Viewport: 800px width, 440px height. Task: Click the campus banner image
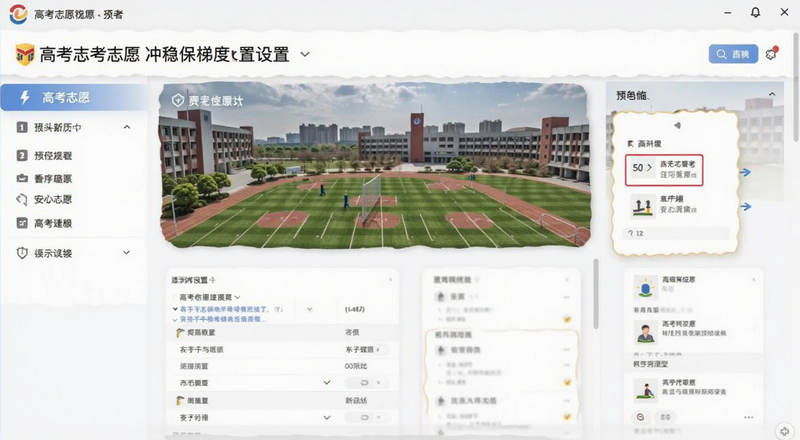tap(375, 166)
